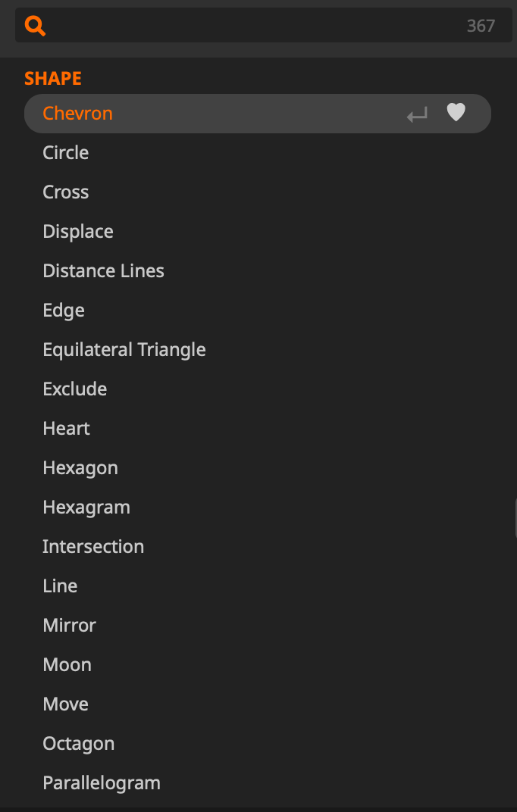Pick Moon from the shape list
Viewport: 517px width, 812px height.
click(x=67, y=665)
